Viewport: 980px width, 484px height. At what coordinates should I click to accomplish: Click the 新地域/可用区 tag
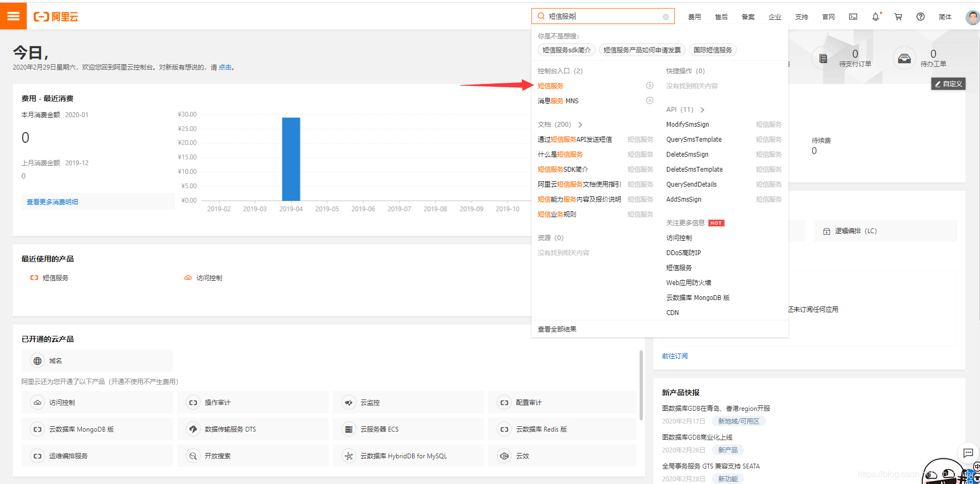(x=739, y=421)
